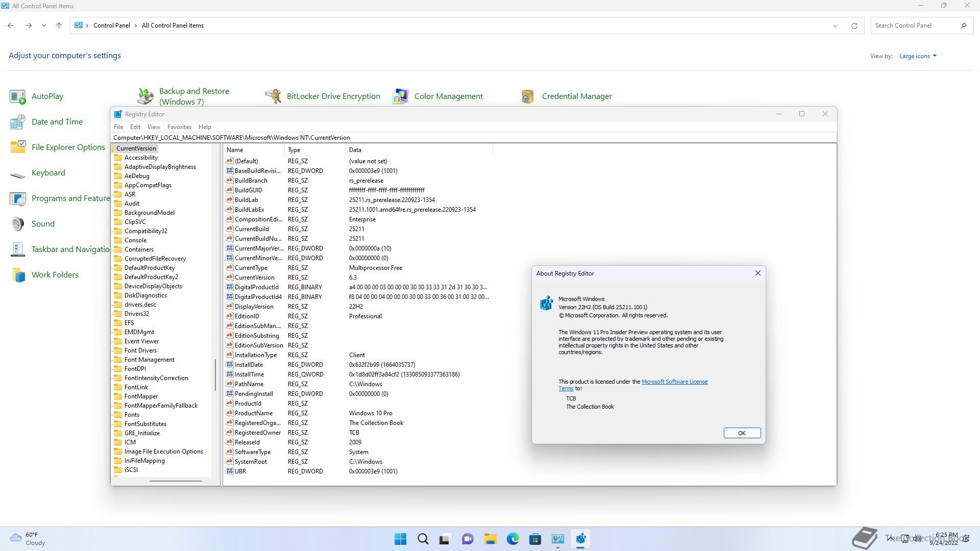This screenshot has width=980, height=551.
Task: Select the InstallDate registry value
Action: coord(249,365)
